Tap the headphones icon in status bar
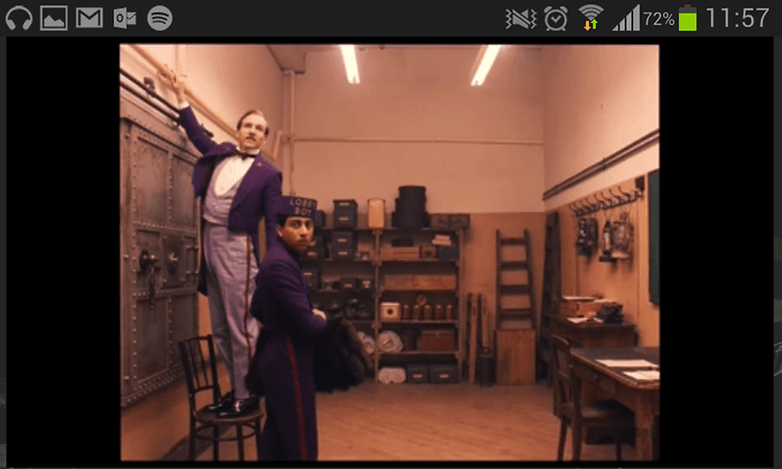 click(19, 18)
